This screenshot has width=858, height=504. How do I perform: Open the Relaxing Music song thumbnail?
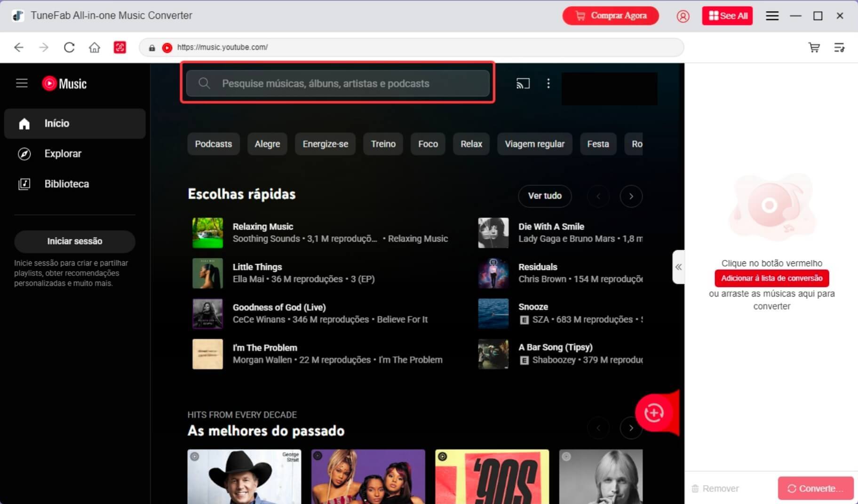(207, 233)
